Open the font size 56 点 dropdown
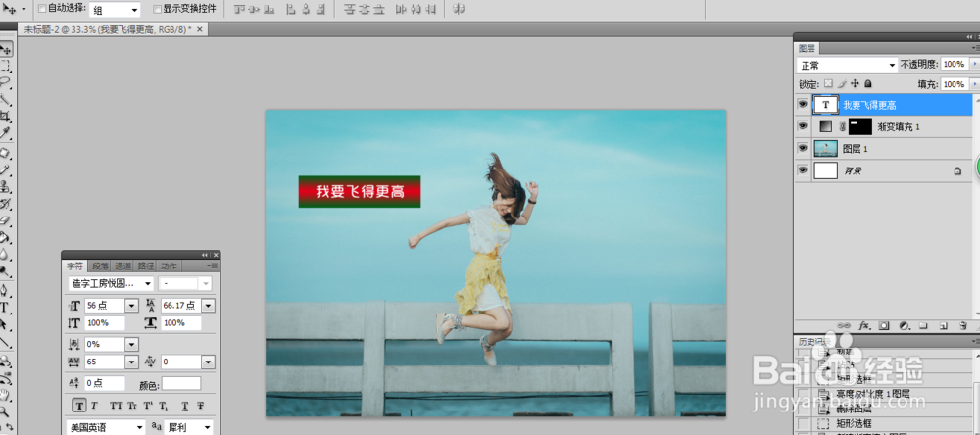This screenshot has width=980, height=435. pyautogui.click(x=131, y=306)
